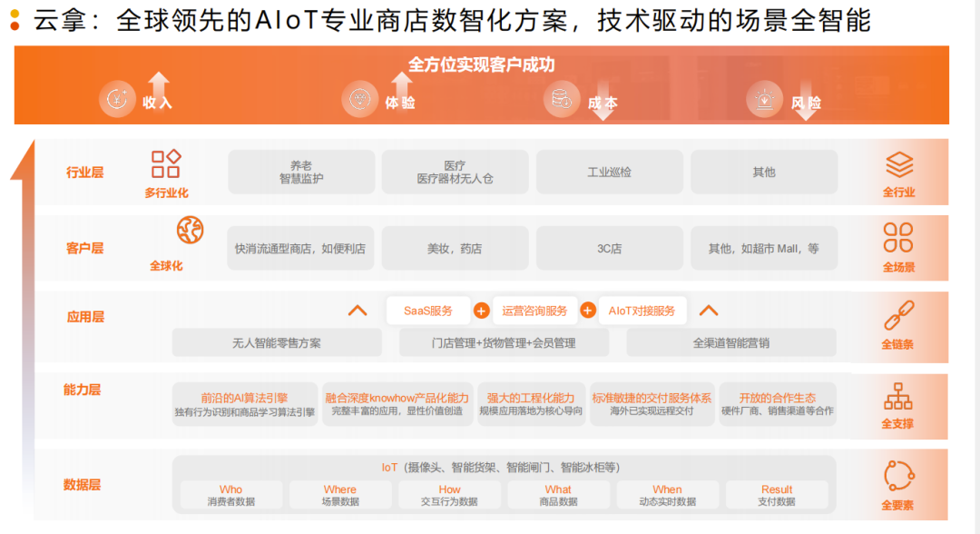980x534 pixels.
Task: Click the 开放的合作生态 box
Action: point(778,404)
